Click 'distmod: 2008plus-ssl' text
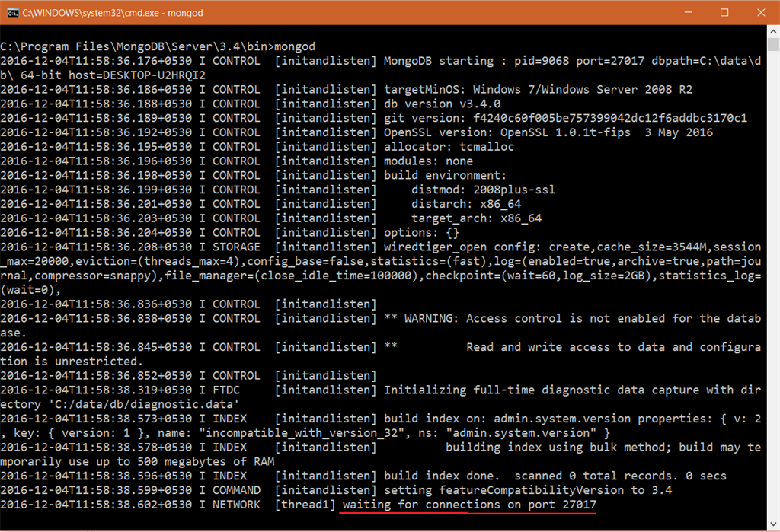Screen dimensions: 780x532 pyautogui.click(x=483, y=190)
